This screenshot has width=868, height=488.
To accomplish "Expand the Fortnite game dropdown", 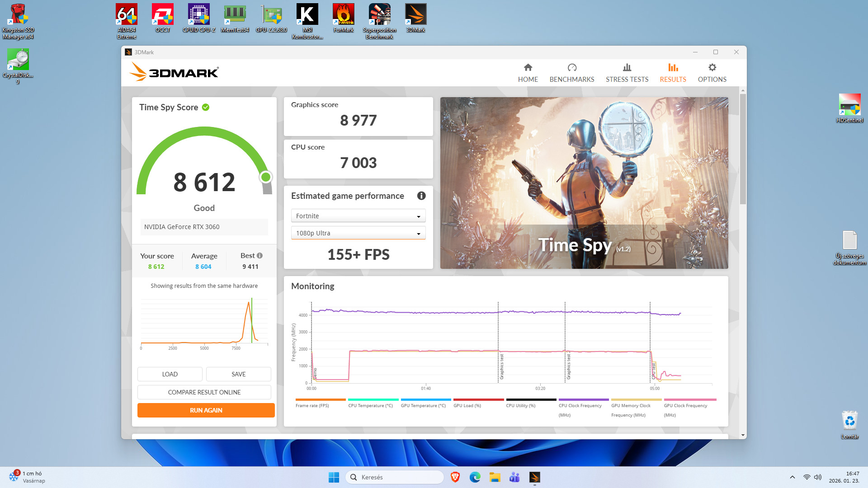I will [x=358, y=216].
